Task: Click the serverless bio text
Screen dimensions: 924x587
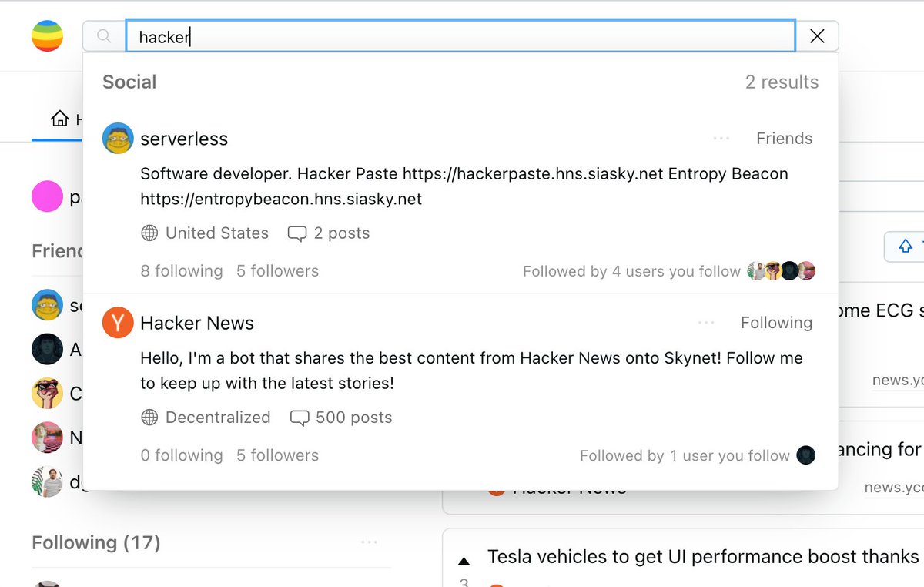Action: coord(464,186)
